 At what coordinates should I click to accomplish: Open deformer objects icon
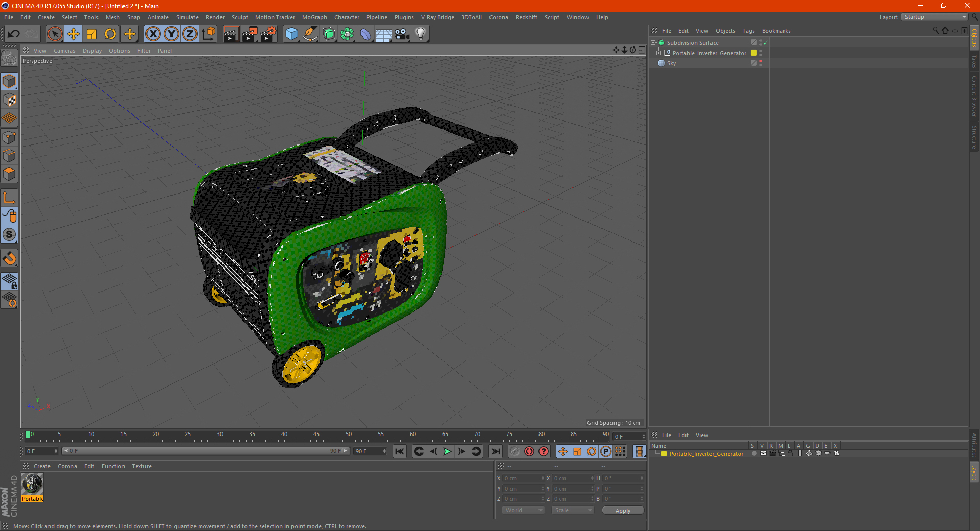pos(365,34)
